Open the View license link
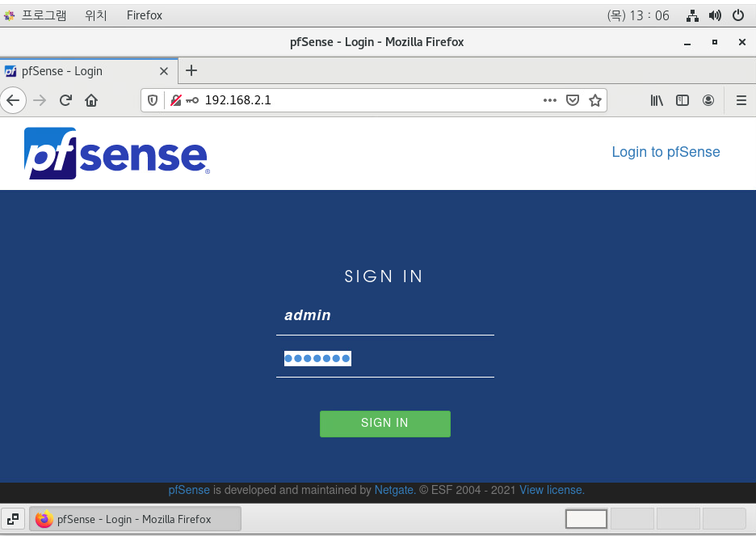 coord(552,490)
